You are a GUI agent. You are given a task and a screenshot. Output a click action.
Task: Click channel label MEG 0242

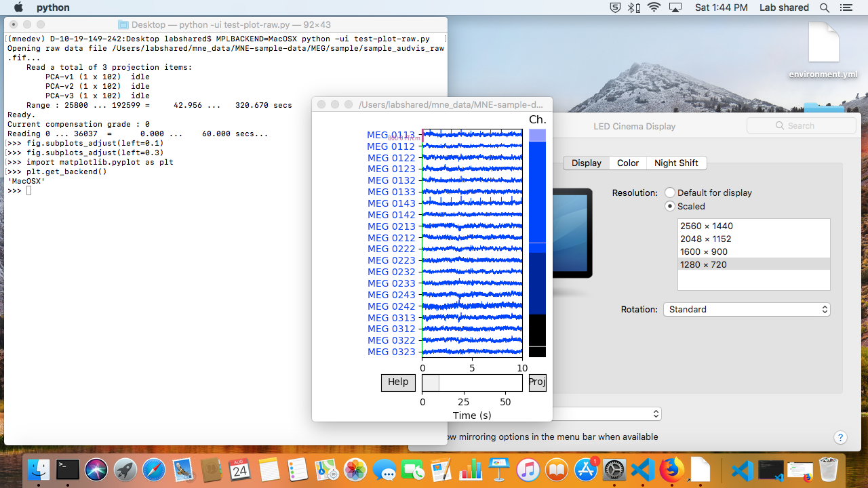point(391,306)
